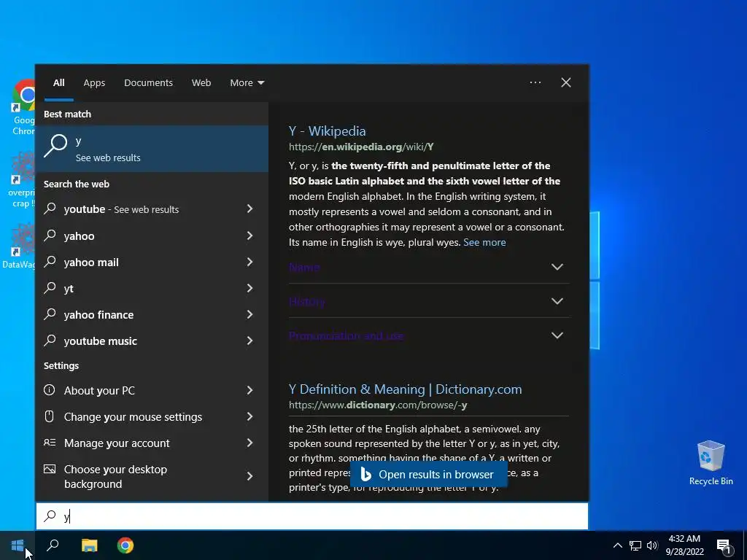Open the More filter dropdown

click(247, 83)
